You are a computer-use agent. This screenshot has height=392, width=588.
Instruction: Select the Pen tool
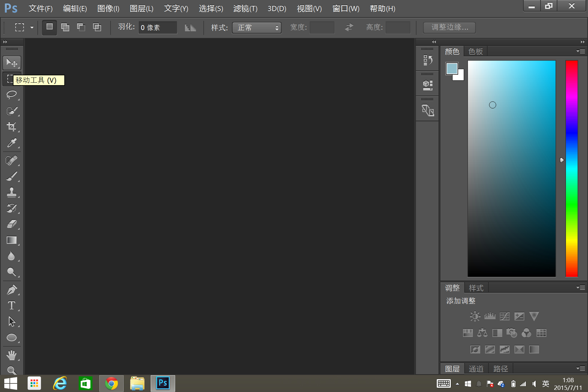click(x=12, y=289)
